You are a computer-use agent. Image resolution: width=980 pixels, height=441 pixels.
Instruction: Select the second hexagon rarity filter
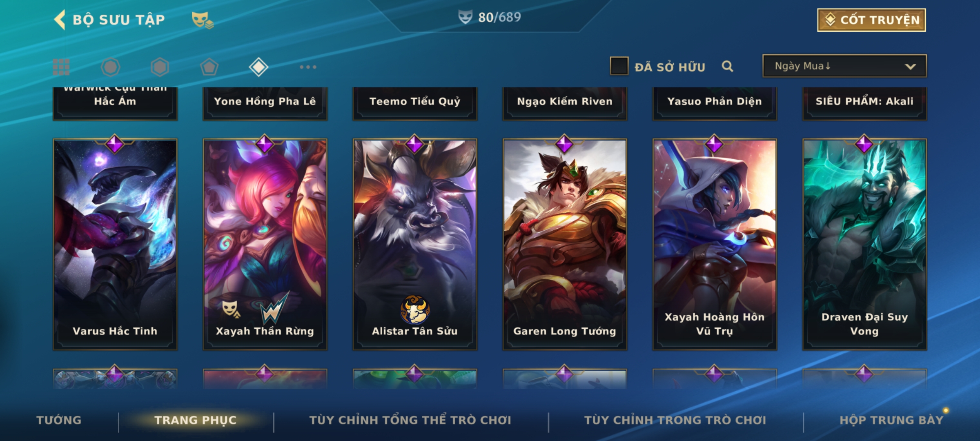(x=160, y=67)
